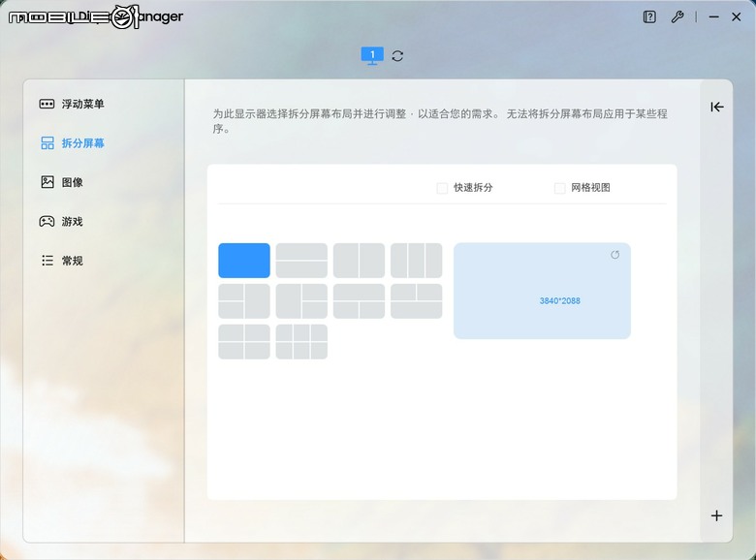Enable the 快速拆分 checkbox
Image resolution: width=756 pixels, height=560 pixels.
point(442,188)
